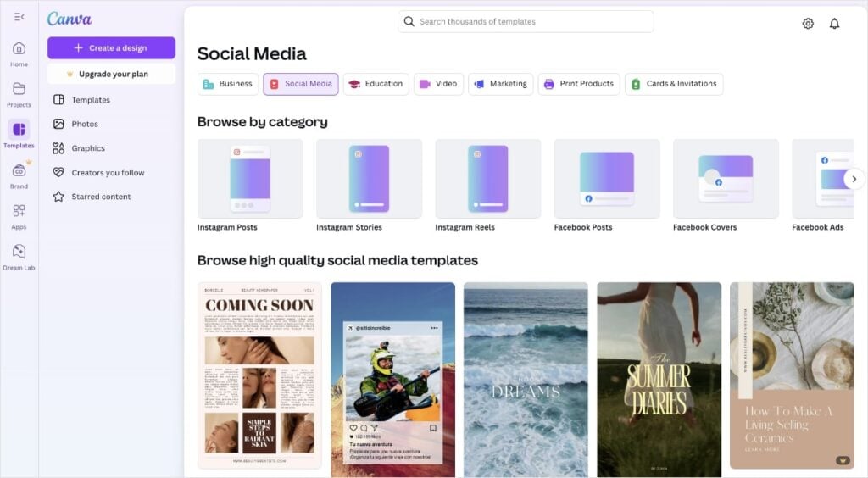Click Instagram Posts label
This screenshot has width=868, height=478.
[x=227, y=227]
